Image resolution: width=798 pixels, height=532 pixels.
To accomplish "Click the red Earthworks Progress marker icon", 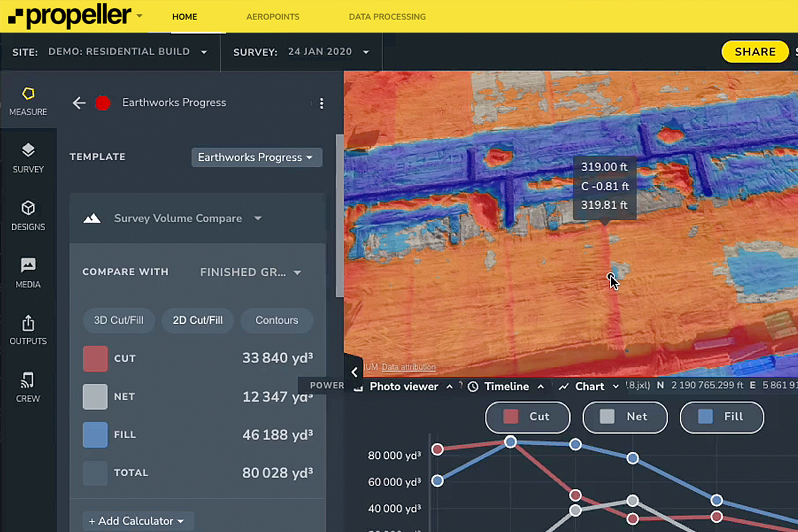I will pos(102,102).
